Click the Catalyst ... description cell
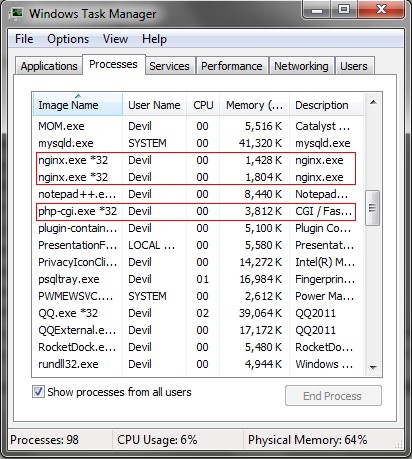The height and width of the screenshot is (459, 412). pyautogui.click(x=322, y=126)
